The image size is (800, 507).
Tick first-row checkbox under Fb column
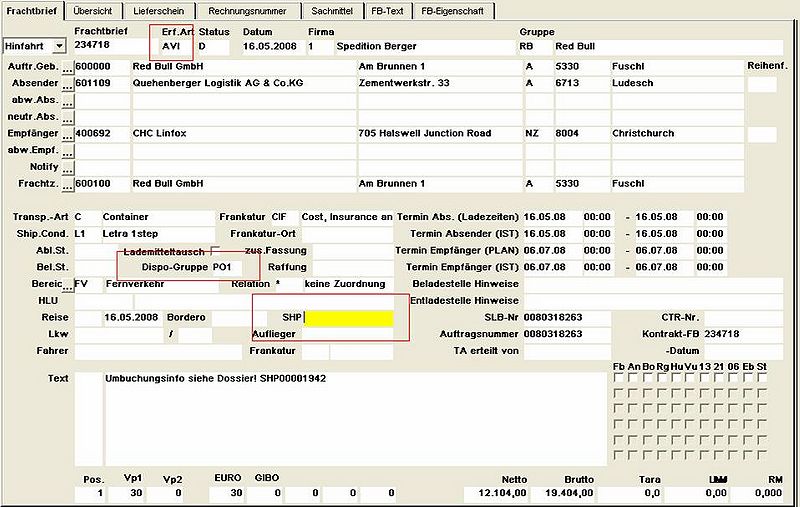click(618, 378)
